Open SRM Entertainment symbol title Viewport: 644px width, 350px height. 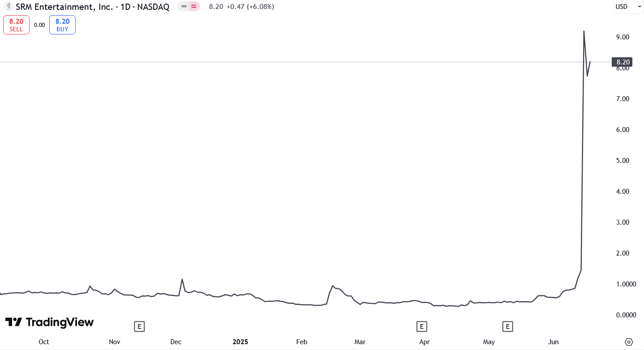93,7
